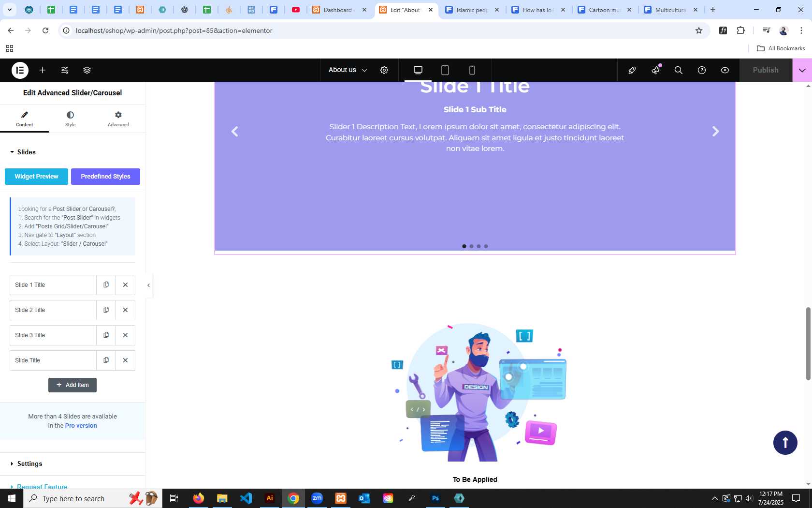Open a new browser tab

pyautogui.click(x=713, y=10)
